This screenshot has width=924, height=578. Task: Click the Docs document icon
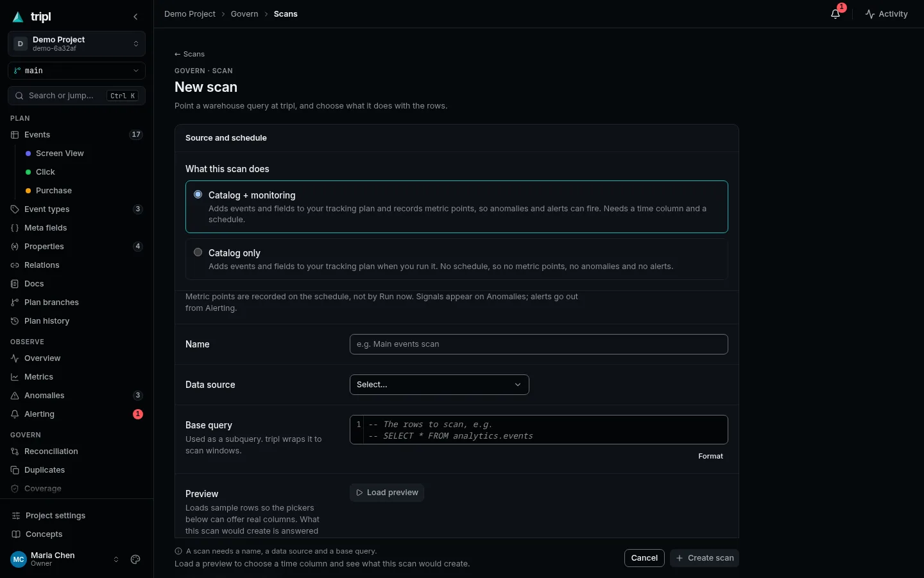pos(15,284)
